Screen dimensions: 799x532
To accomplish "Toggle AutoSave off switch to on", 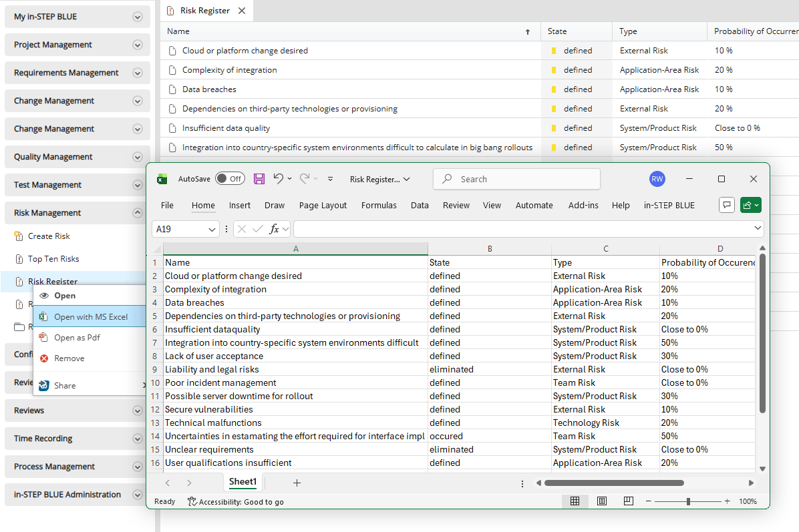I will click(x=230, y=178).
